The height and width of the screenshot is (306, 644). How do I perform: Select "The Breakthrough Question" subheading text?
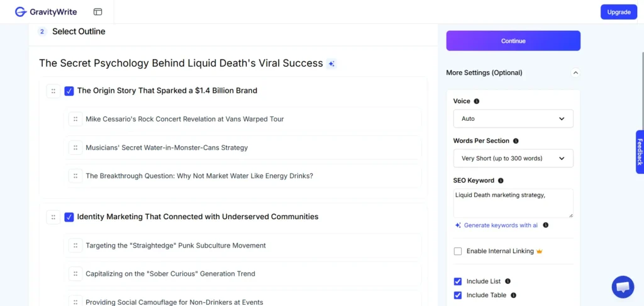(x=199, y=176)
